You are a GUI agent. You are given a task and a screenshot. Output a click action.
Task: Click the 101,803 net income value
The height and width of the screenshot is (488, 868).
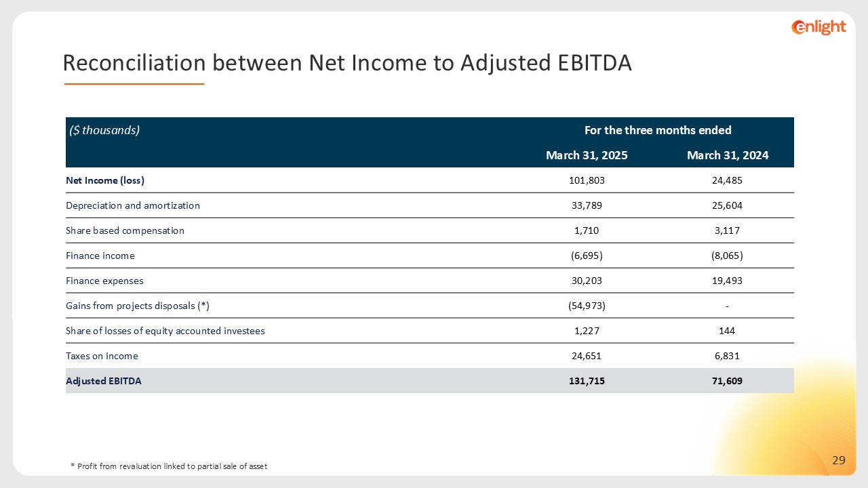pos(587,180)
